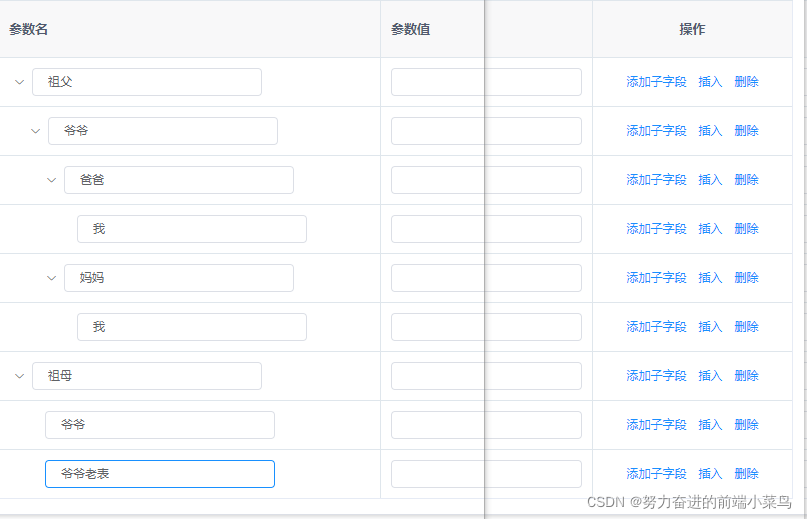The width and height of the screenshot is (807, 519).
Task: Add a child field to 爷爷老表
Action: [x=656, y=474]
